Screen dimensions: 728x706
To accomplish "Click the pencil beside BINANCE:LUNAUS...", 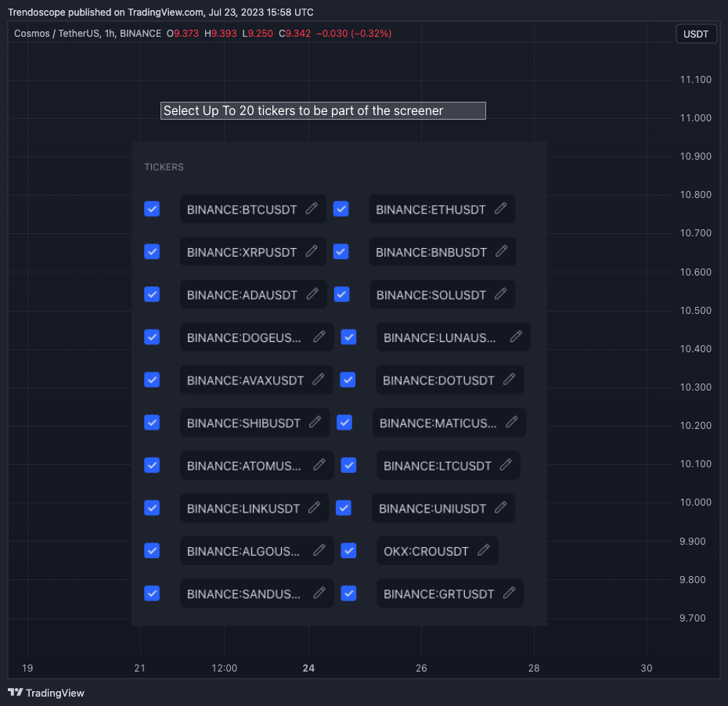I will 516,337.
